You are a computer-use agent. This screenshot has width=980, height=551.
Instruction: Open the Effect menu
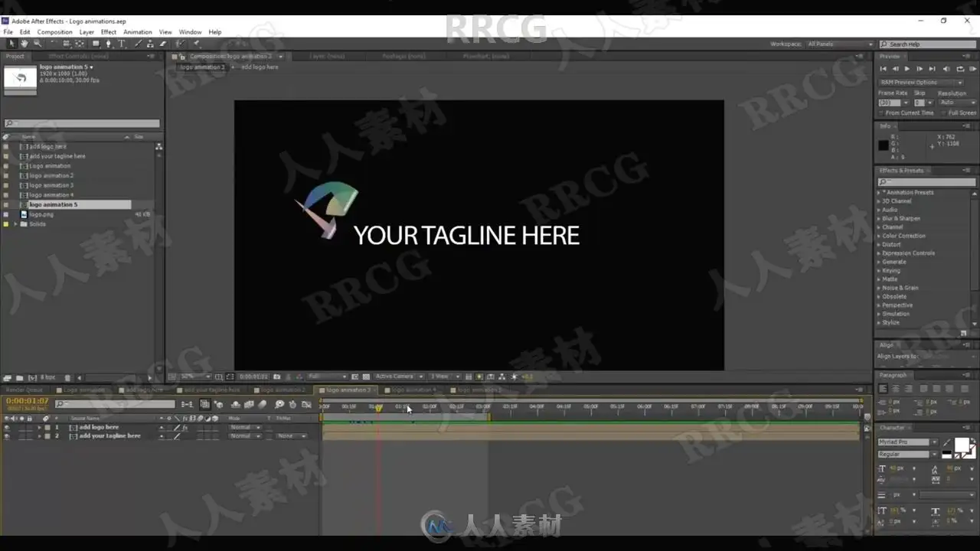(109, 32)
